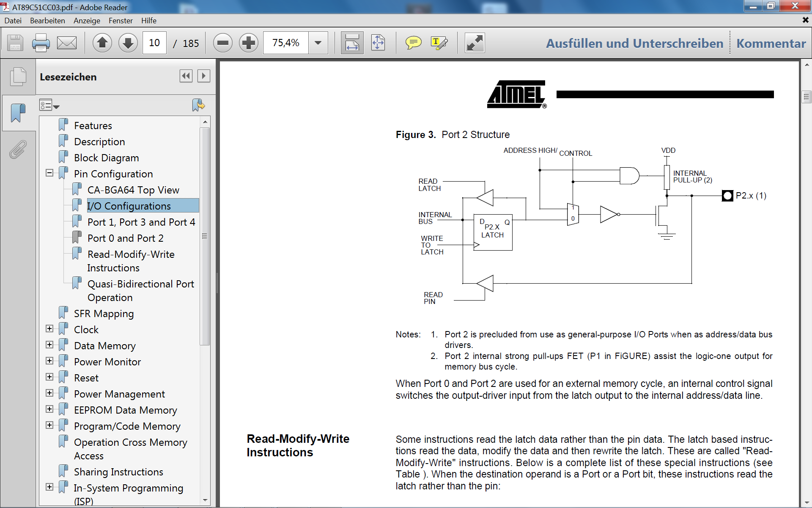This screenshot has width=812, height=508.
Task: Jump to Block Diagram bookmark
Action: point(106,158)
